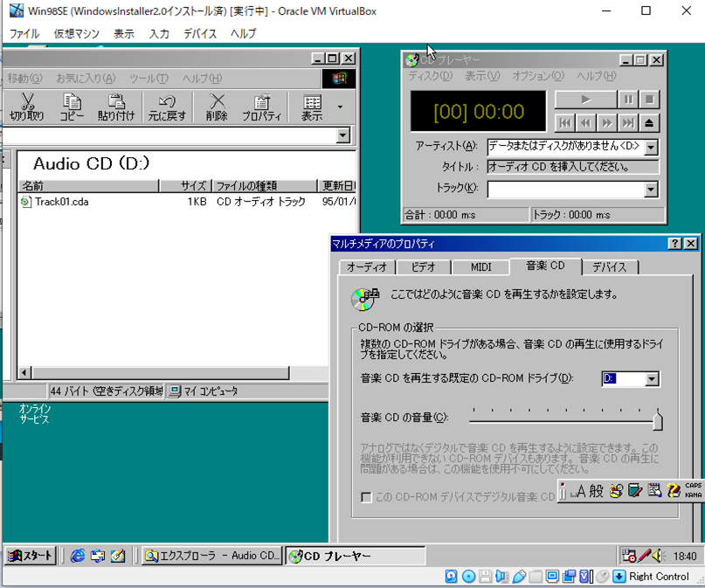Click the red pen IME tray icon

point(644,556)
